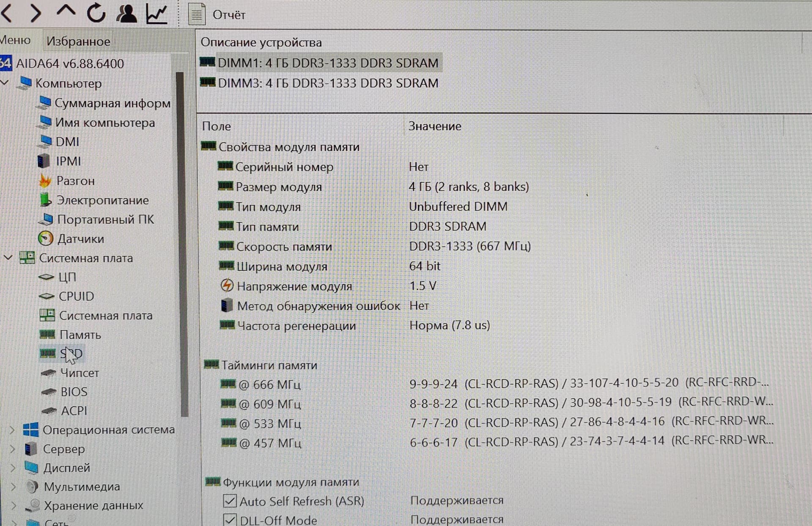Image resolution: width=812 pixels, height=526 pixels.
Task: Select DIMM3 4 ГБ DDR3-1333 entry
Action: (x=328, y=83)
